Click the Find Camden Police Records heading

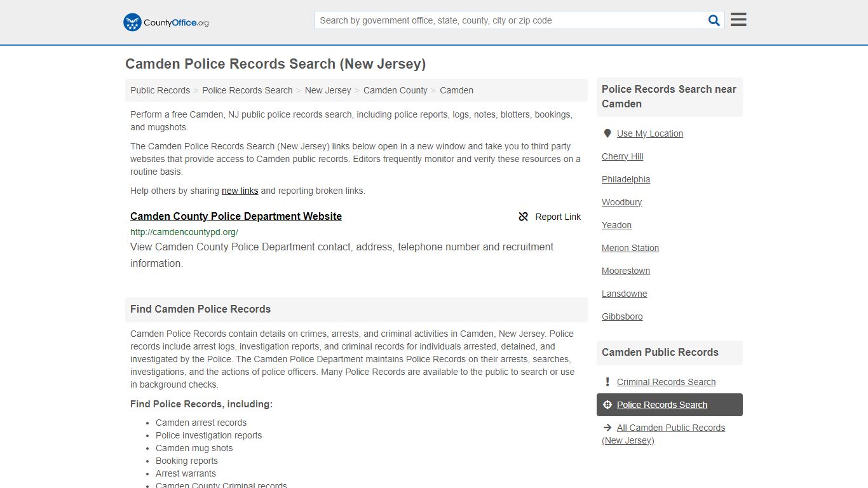coord(201,309)
